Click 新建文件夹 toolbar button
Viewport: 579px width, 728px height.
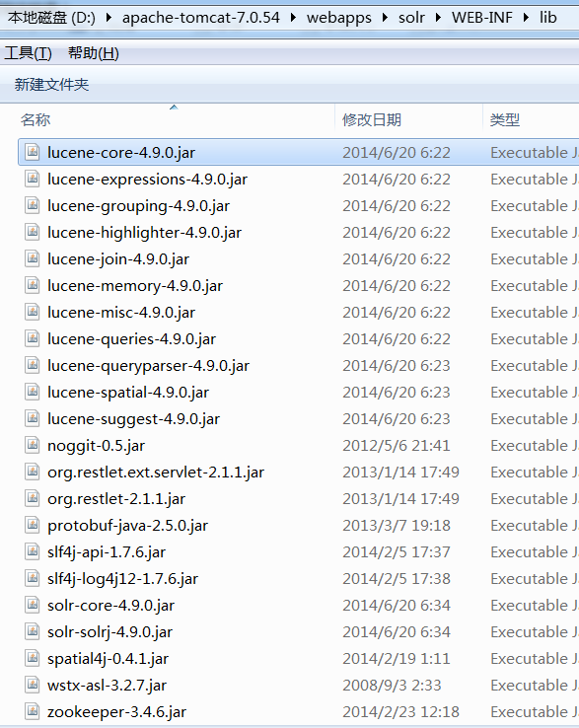(51, 85)
